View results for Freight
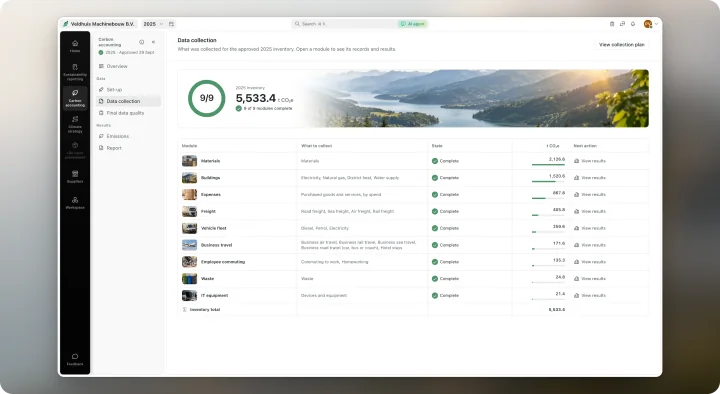Viewport: 720px width, 394px height. (590, 212)
